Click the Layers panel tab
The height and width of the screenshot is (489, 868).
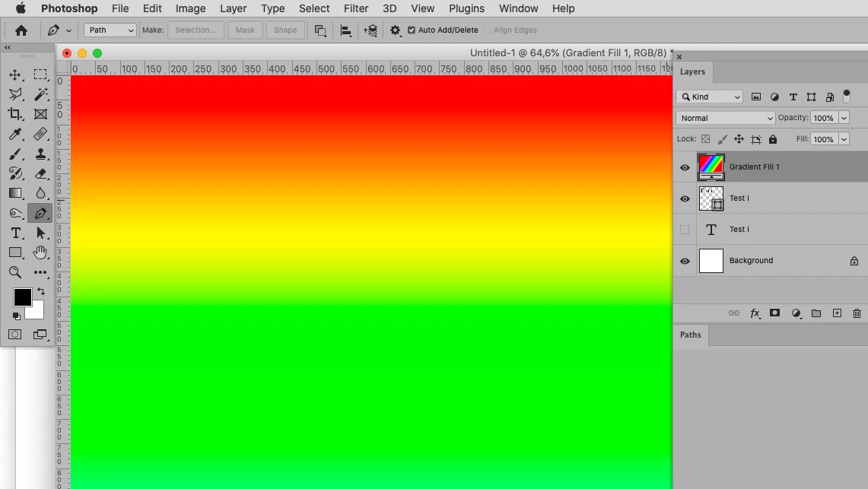[692, 72]
